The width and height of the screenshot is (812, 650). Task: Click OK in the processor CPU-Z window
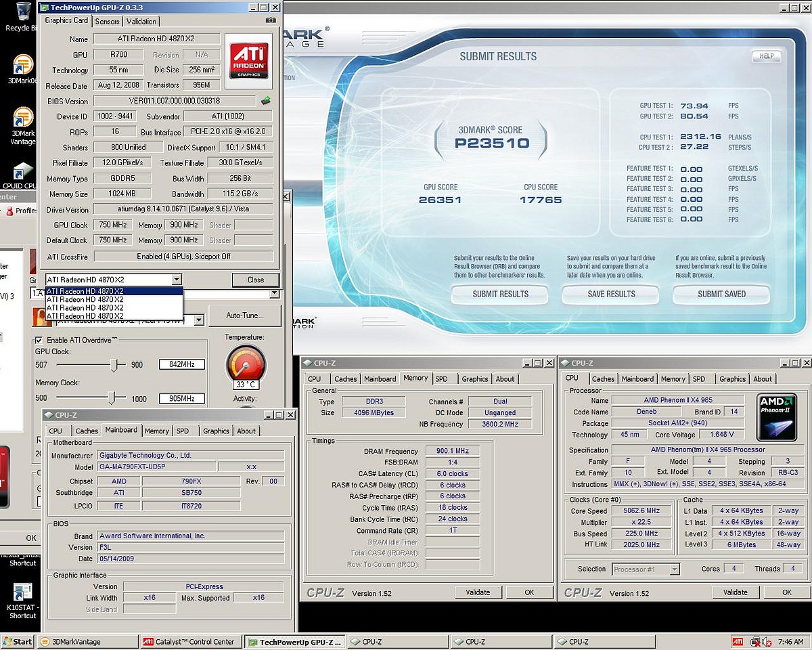[787, 592]
